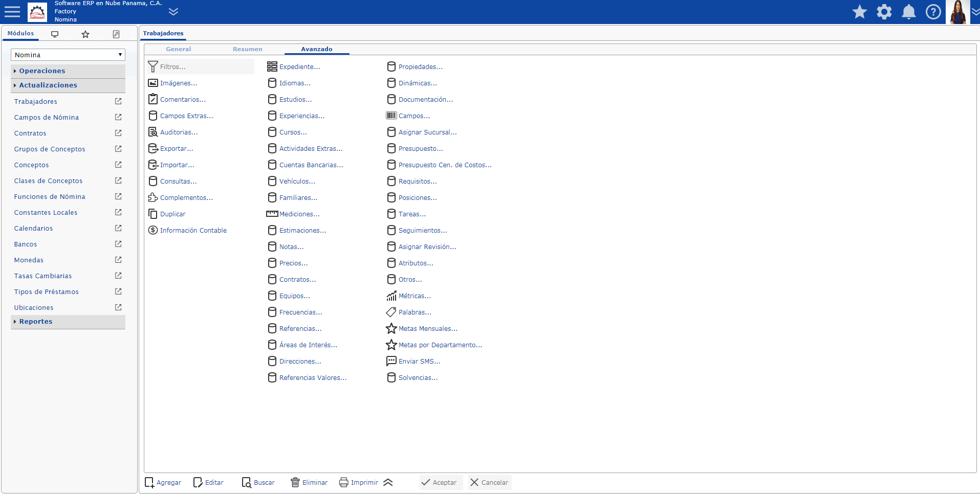This screenshot has width=980, height=494.
Task: Expand the Actualizaciones section
Action: (68, 85)
